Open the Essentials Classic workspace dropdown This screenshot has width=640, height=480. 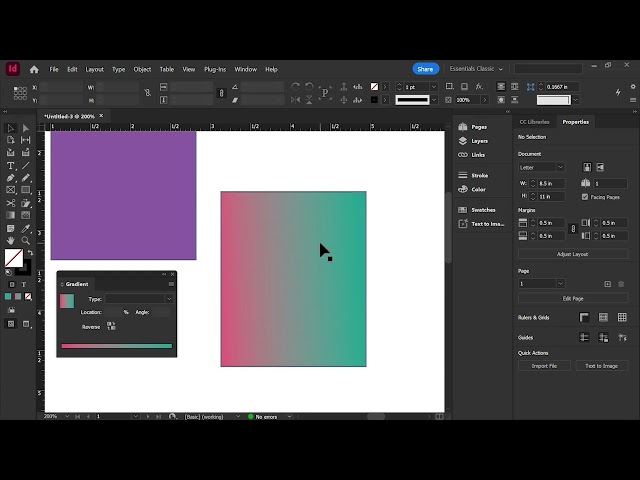pos(476,69)
